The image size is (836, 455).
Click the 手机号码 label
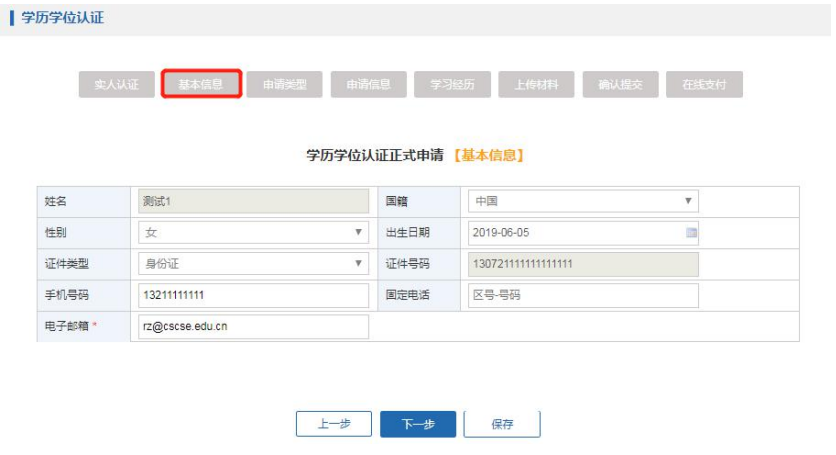pyautogui.click(x=67, y=295)
